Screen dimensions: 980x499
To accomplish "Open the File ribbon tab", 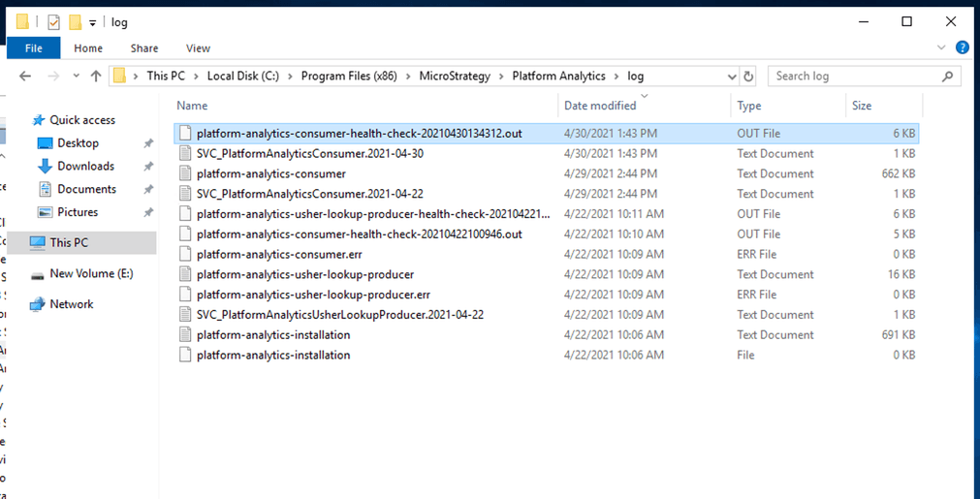I will pos(34,48).
